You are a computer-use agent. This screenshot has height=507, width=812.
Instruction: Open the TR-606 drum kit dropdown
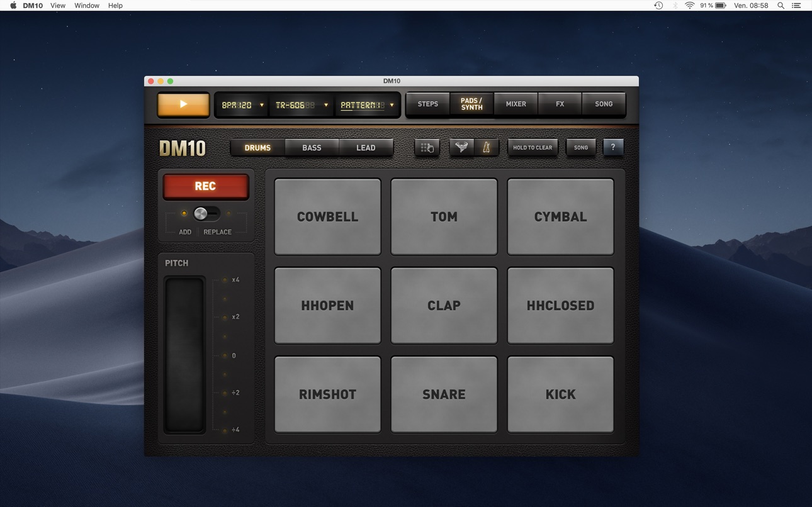coord(302,105)
